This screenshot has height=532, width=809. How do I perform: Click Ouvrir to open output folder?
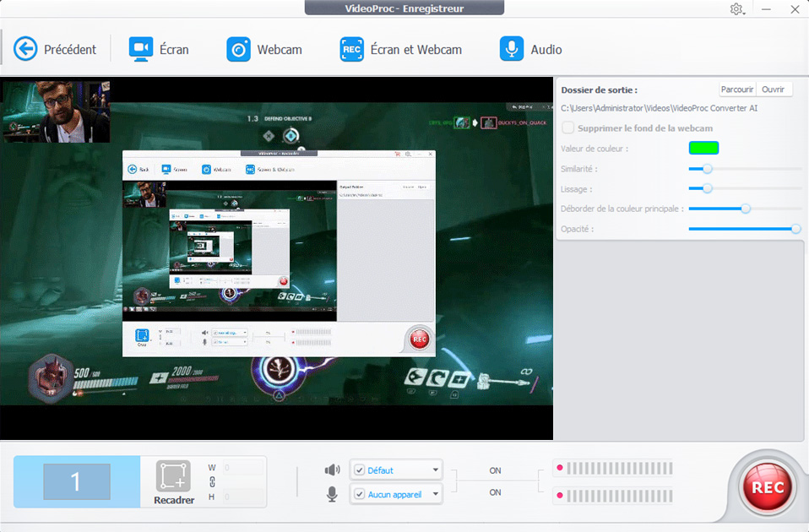774,90
